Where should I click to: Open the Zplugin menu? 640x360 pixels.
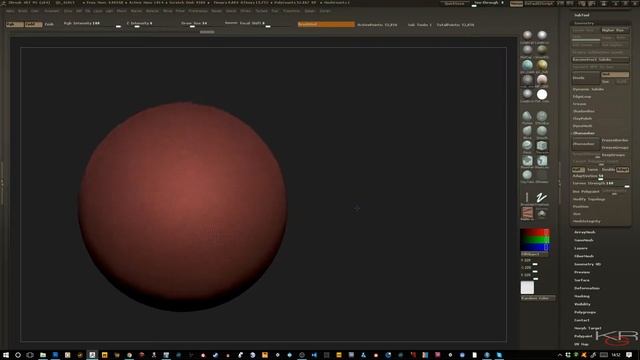coord(310,11)
